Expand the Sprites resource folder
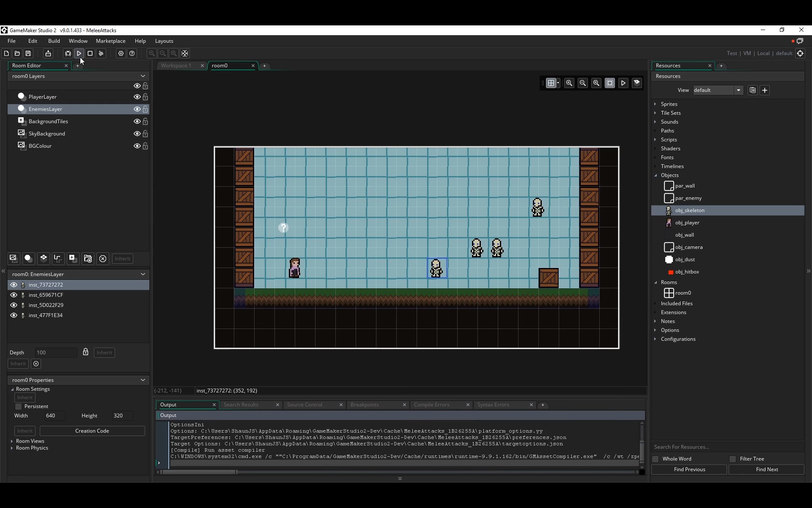 (656, 104)
